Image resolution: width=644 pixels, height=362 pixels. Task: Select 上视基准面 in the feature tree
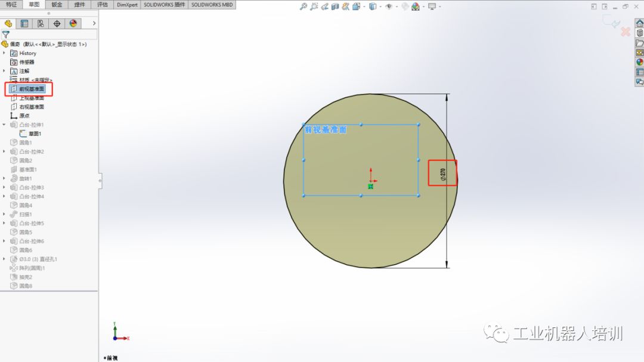click(x=31, y=98)
